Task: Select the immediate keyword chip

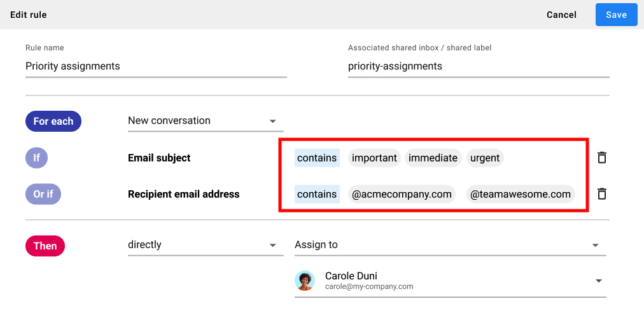Action: (x=433, y=158)
